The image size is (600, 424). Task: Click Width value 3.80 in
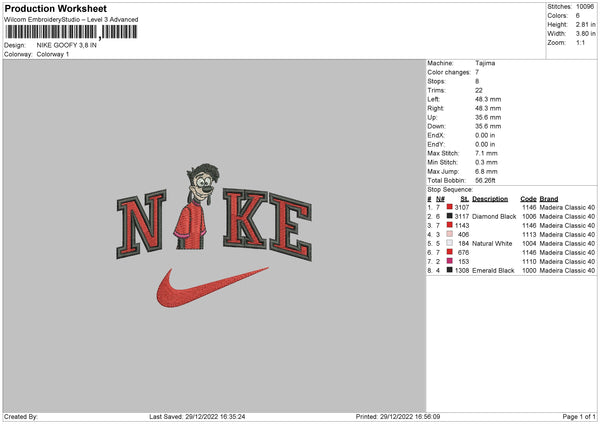585,34
